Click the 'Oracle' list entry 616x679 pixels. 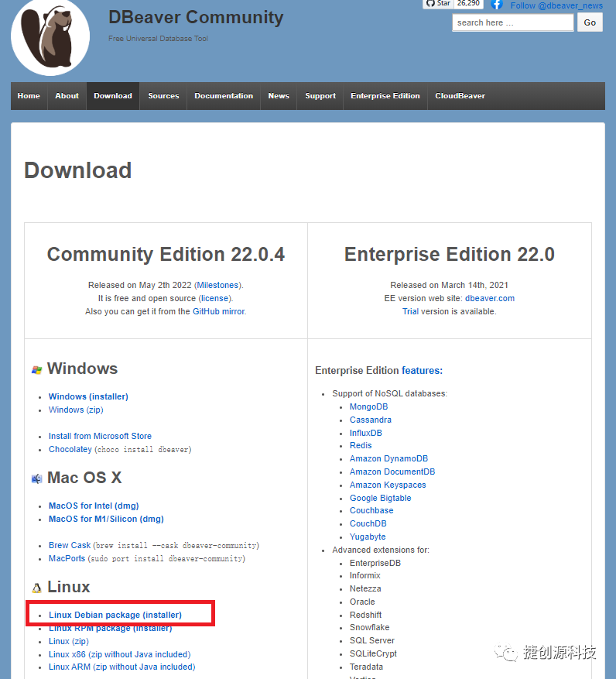click(362, 602)
